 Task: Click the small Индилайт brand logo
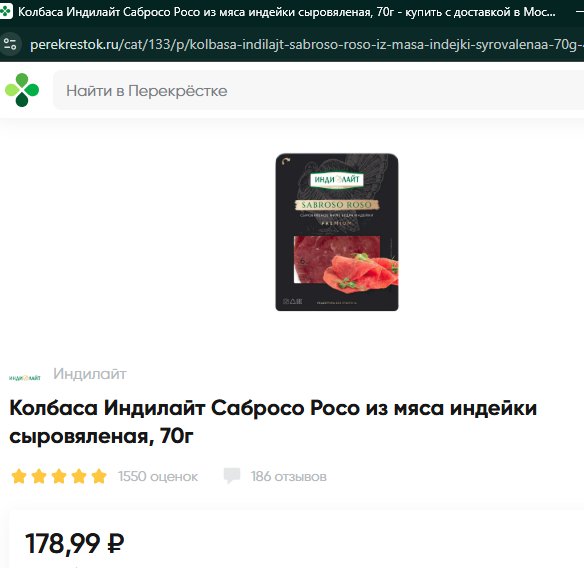[x=25, y=378]
